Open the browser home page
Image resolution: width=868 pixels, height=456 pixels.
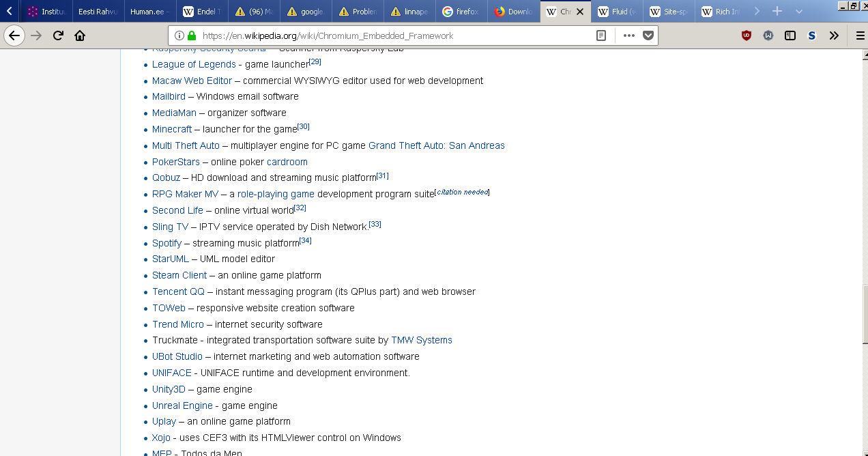click(80, 35)
